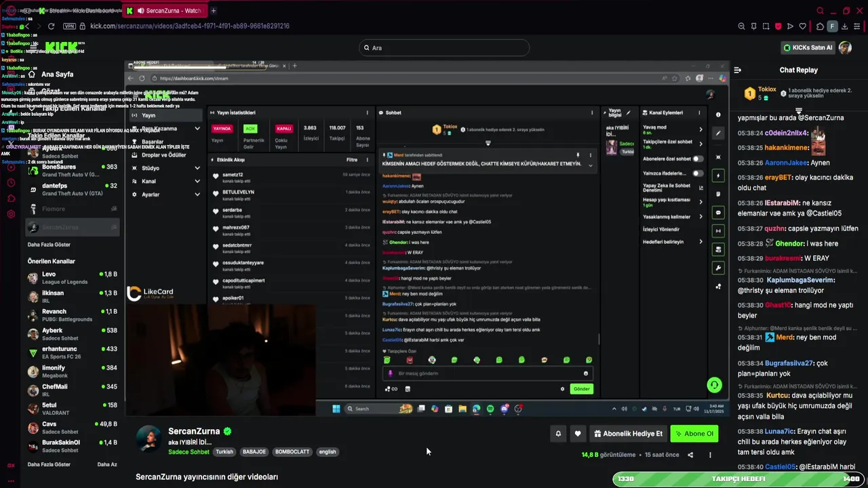Expand Para Kazanma menu in dashboard

[x=197, y=128]
